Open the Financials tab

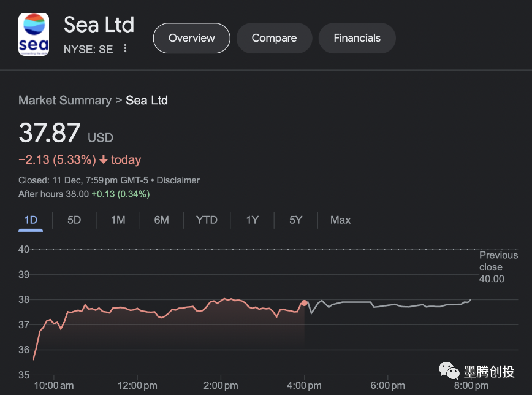[x=357, y=38]
